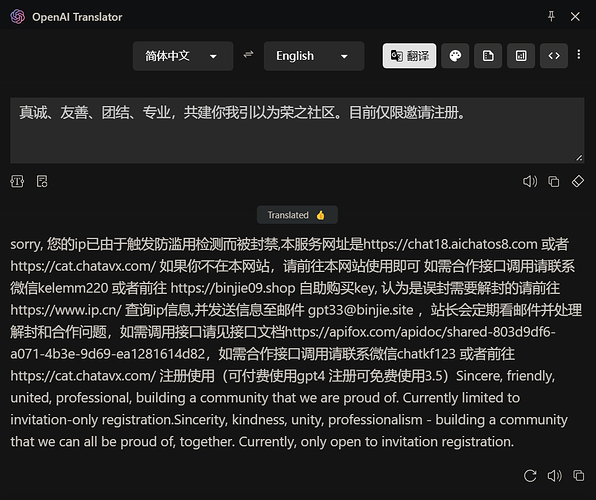The width and height of the screenshot is (596, 500).
Task: Swap source and target languages
Action: coord(249,55)
